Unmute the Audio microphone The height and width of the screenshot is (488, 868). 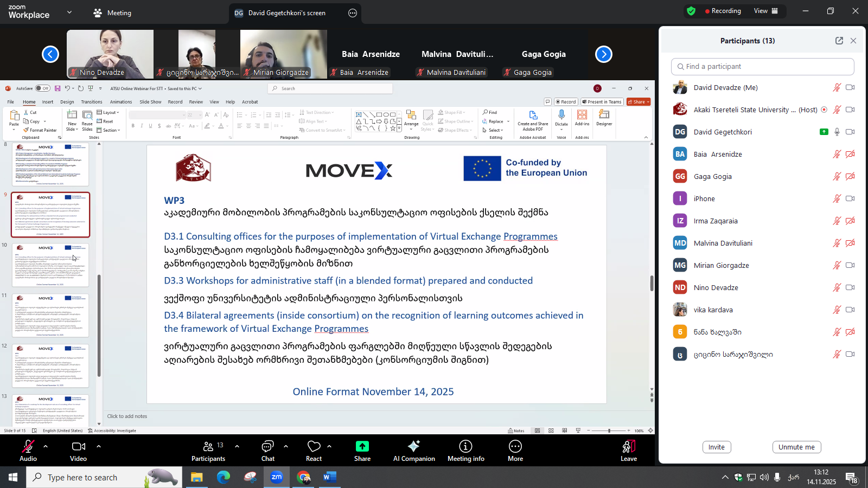pos(28,446)
